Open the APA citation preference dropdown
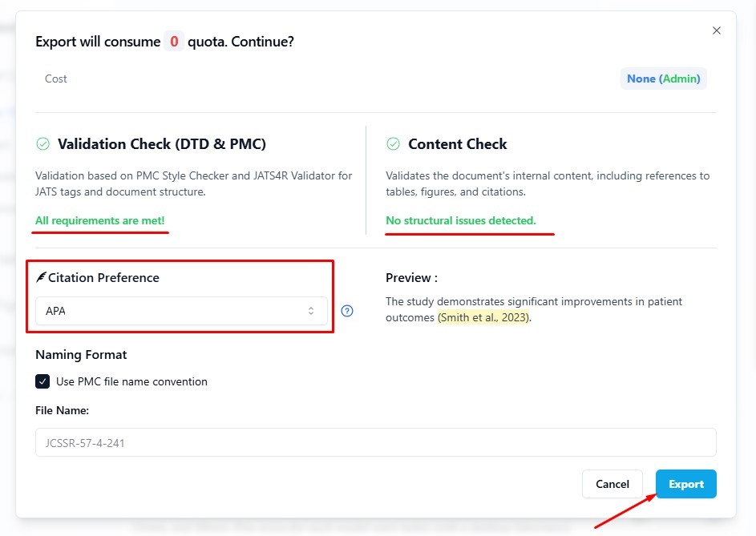 point(180,311)
